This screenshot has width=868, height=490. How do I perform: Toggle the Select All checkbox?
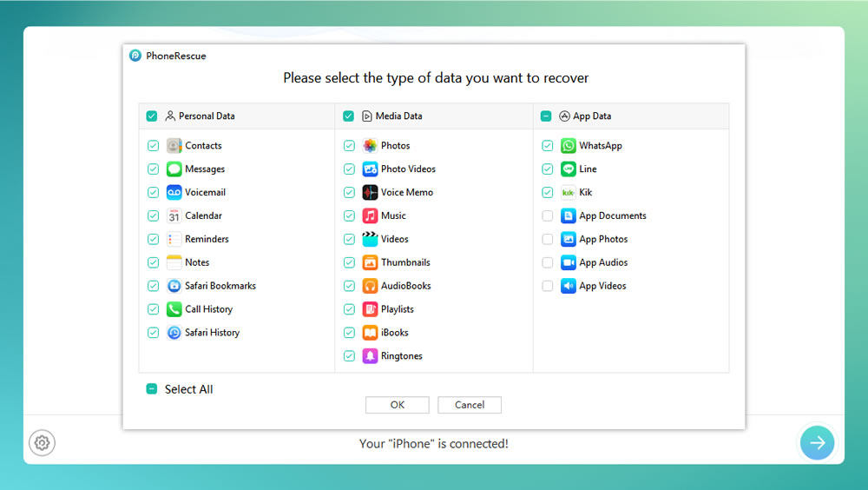click(152, 389)
